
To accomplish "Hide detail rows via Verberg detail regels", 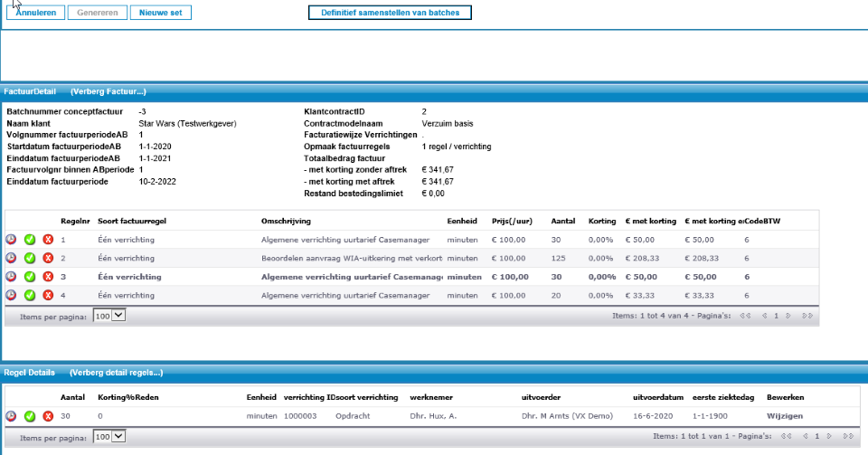I will [x=117, y=373].
